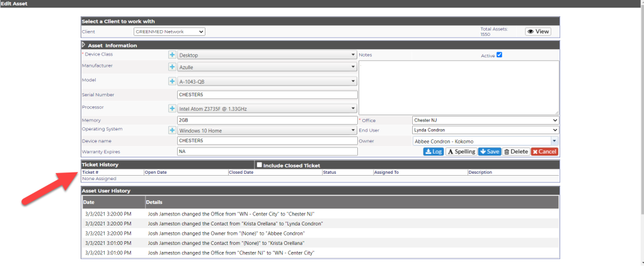Collapse the Asset Information section triangle
This screenshot has width=644, height=267.
pyautogui.click(x=84, y=45)
